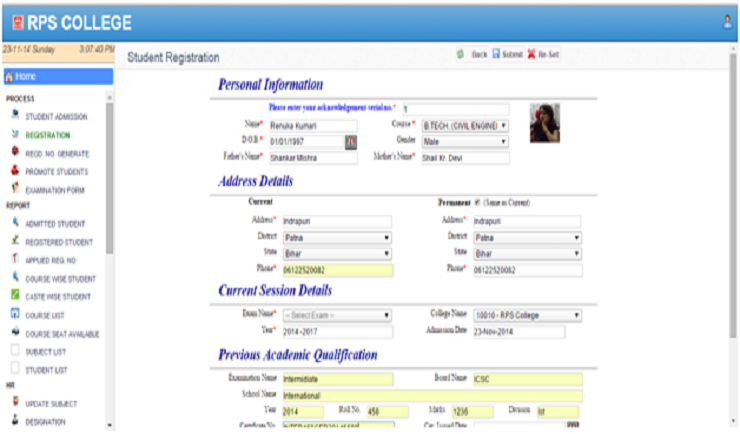Select Registered Student in Report menu
Viewport: 740px width, 434px height.
point(57,242)
